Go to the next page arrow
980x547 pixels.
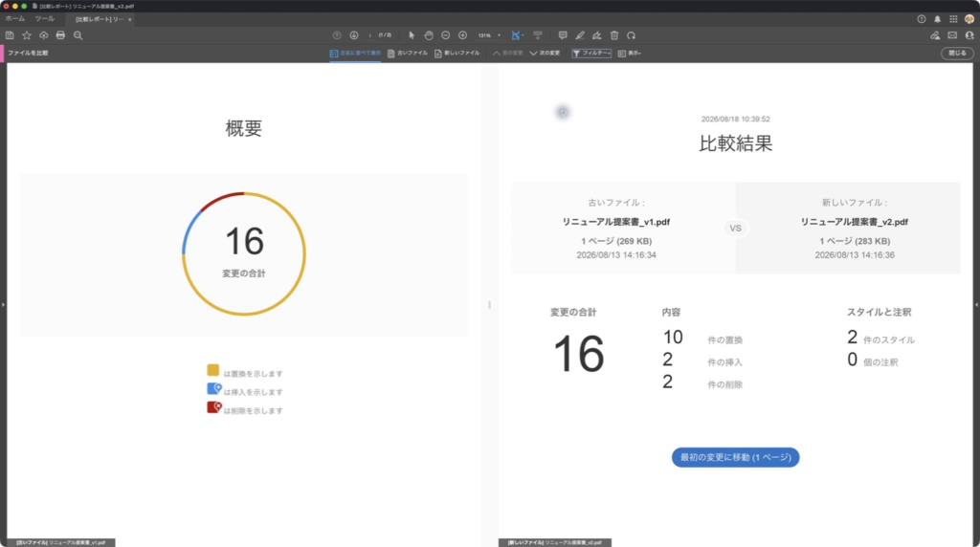pos(354,35)
